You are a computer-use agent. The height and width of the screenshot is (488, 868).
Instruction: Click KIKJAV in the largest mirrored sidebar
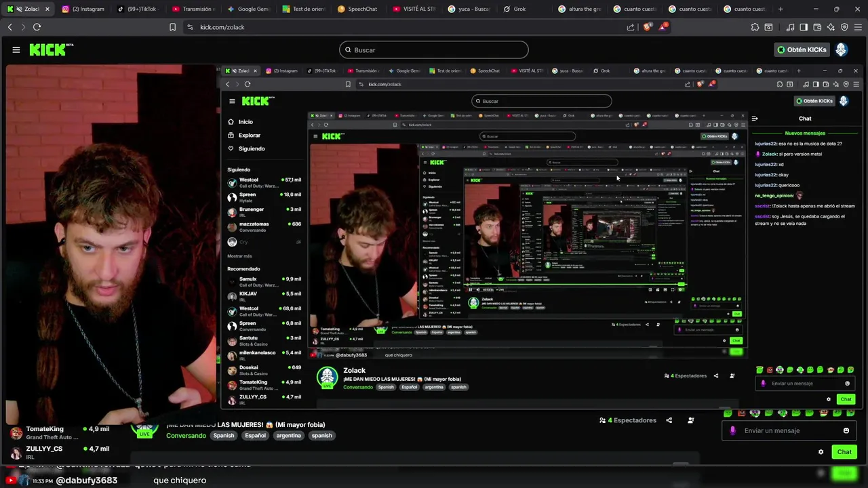pyautogui.click(x=264, y=297)
